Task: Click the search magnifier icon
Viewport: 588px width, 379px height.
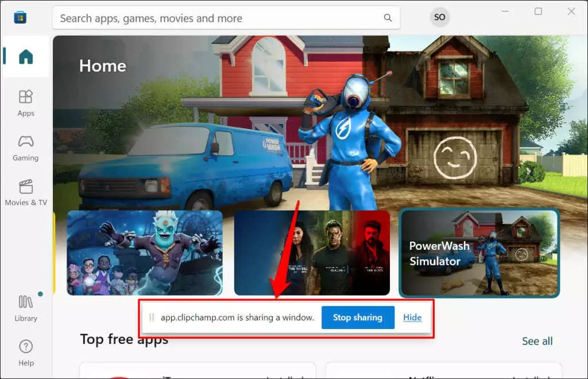Action: tap(388, 18)
